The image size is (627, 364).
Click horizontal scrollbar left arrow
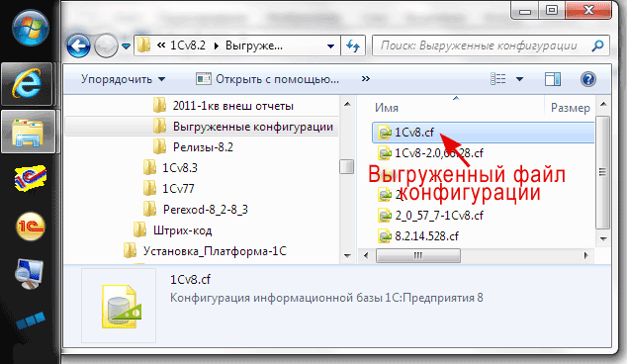point(366,255)
